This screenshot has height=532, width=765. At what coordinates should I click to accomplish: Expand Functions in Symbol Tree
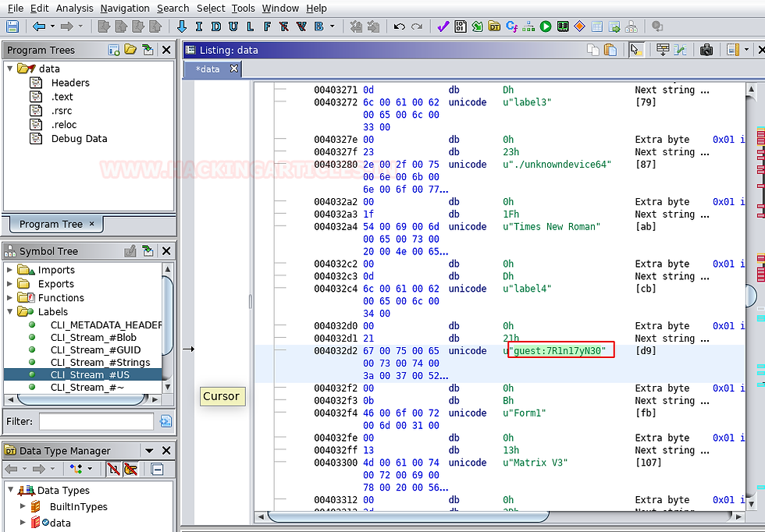point(9,297)
